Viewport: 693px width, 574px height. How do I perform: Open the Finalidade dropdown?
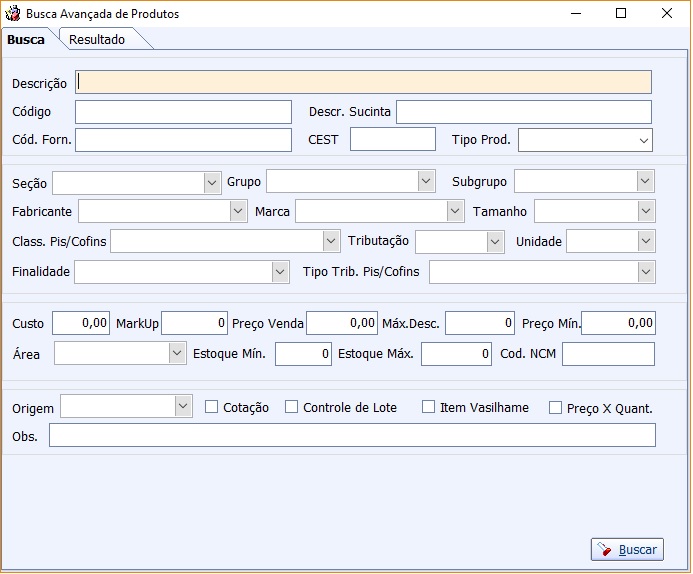[x=280, y=272]
